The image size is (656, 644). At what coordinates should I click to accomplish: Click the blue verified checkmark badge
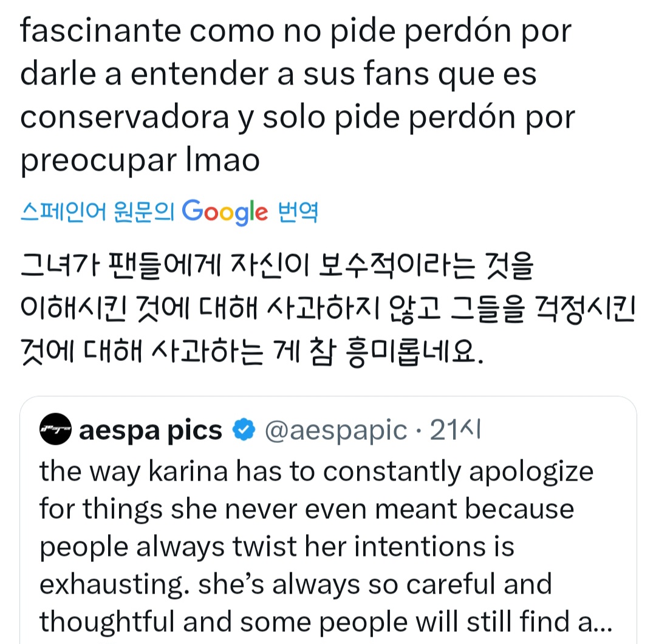(244, 431)
